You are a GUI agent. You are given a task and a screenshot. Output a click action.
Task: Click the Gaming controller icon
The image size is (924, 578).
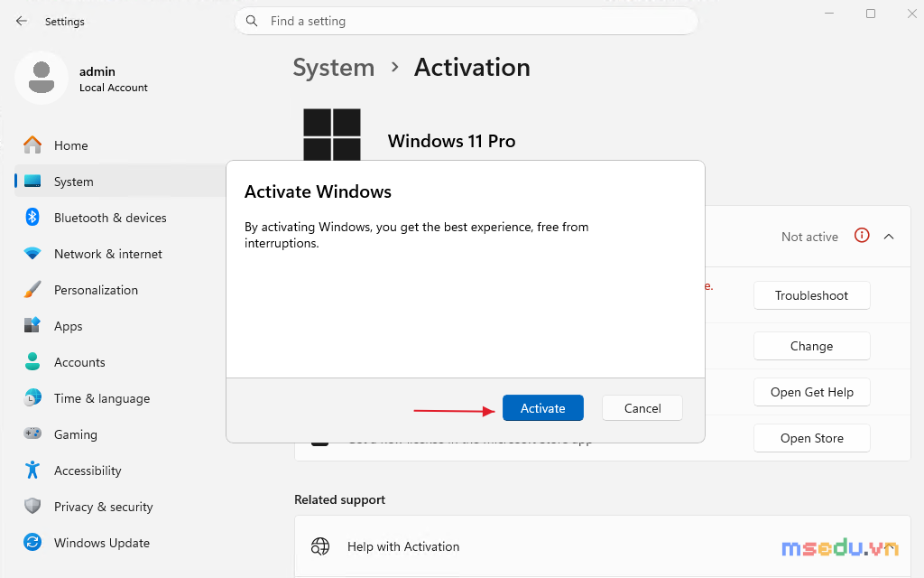pyautogui.click(x=32, y=434)
